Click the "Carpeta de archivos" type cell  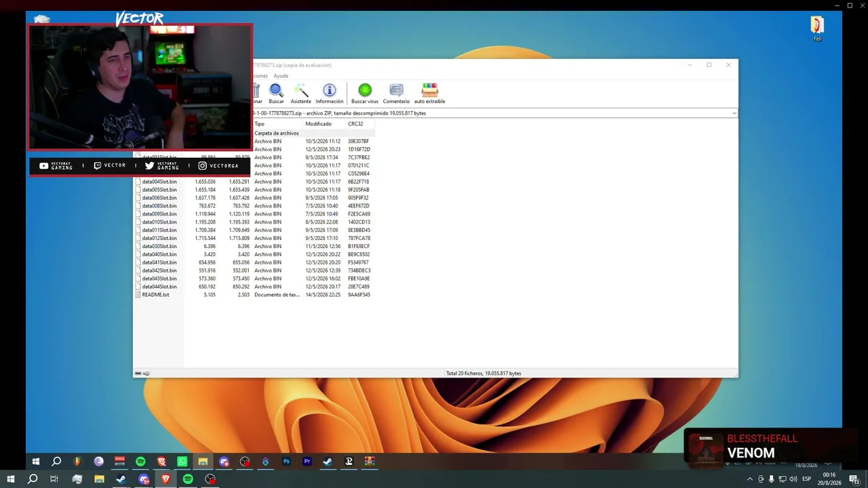[x=277, y=134]
